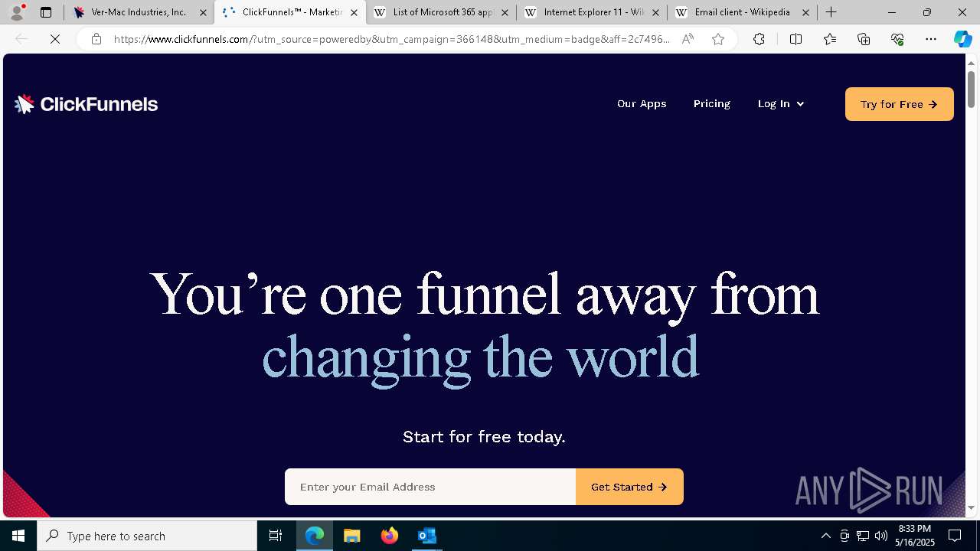Open the clock showing 8:33 PM

coord(915,536)
